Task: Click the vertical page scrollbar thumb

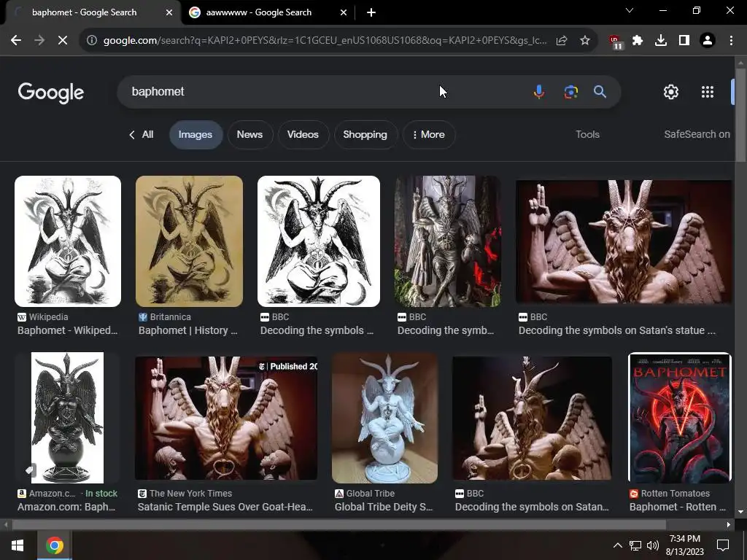Action: point(741,114)
